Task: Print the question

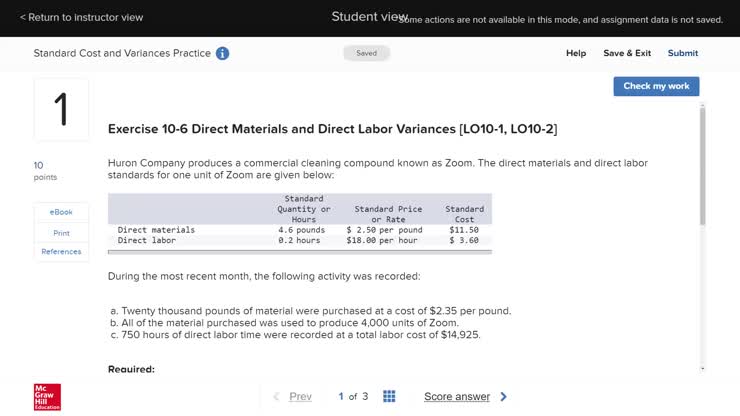Action: point(61,232)
